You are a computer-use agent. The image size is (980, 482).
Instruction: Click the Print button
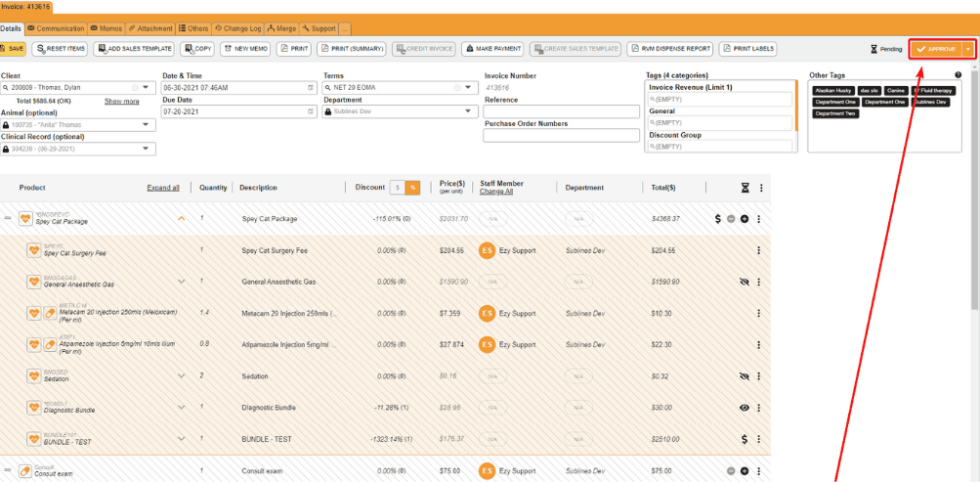294,49
